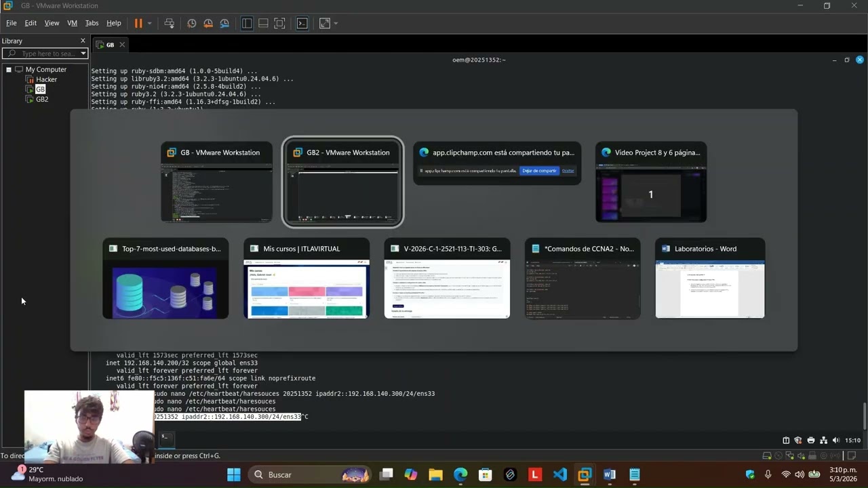Close the GB tab
Viewport: 868px width, 488px height.
pyautogui.click(x=122, y=45)
